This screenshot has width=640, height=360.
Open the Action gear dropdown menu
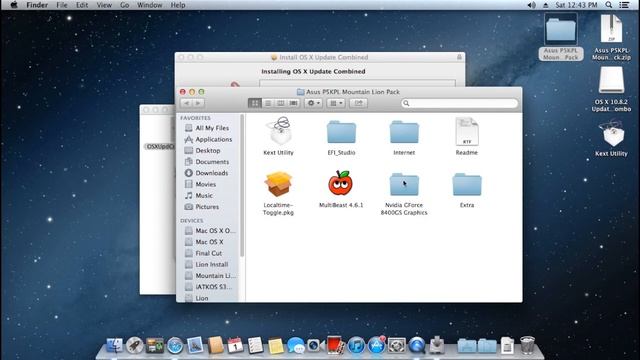(x=314, y=103)
